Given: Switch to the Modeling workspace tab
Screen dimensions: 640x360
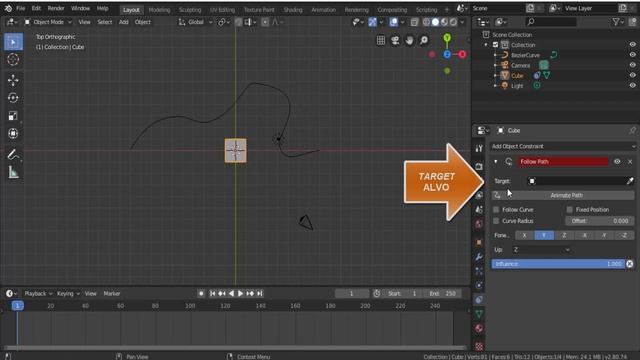Looking at the screenshot, I should [159, 9].
